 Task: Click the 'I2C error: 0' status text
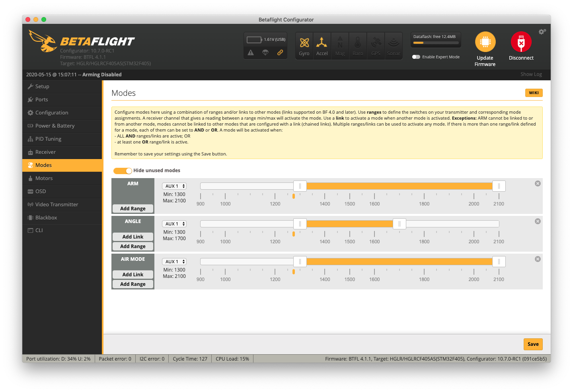152,359
